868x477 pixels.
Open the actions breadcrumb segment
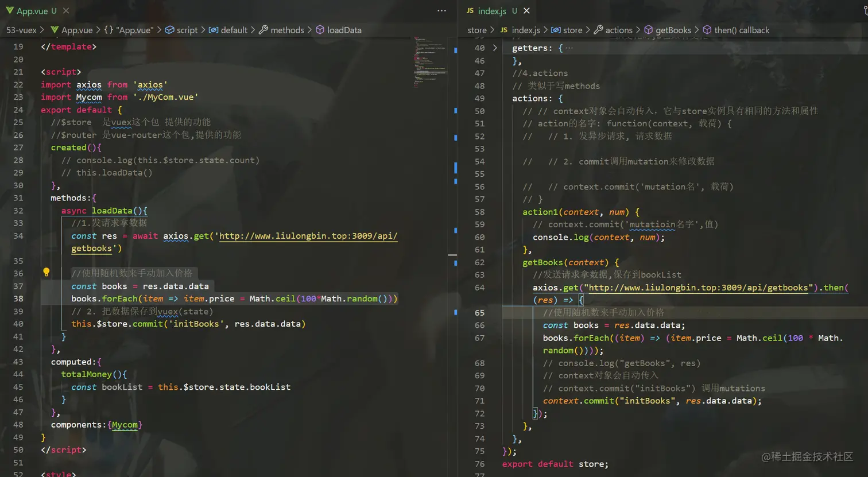click(613, 30)
